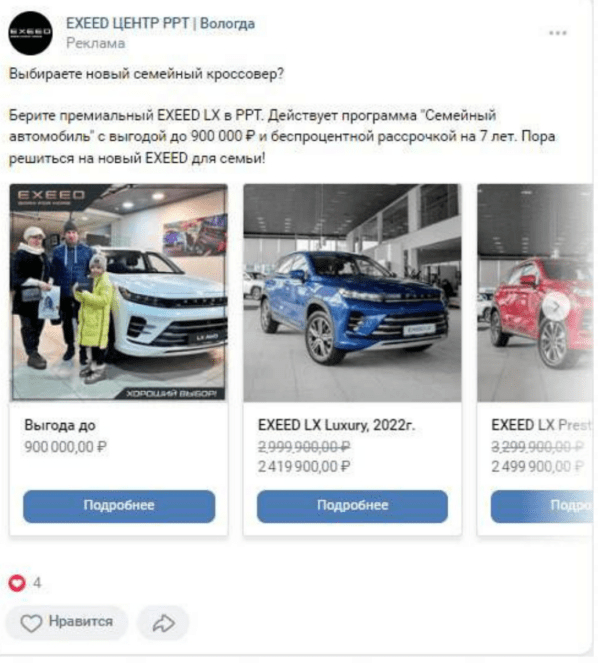The image size is (600, 663).
Task: Open the red EXEED LX photo
Action: (535, 292)
